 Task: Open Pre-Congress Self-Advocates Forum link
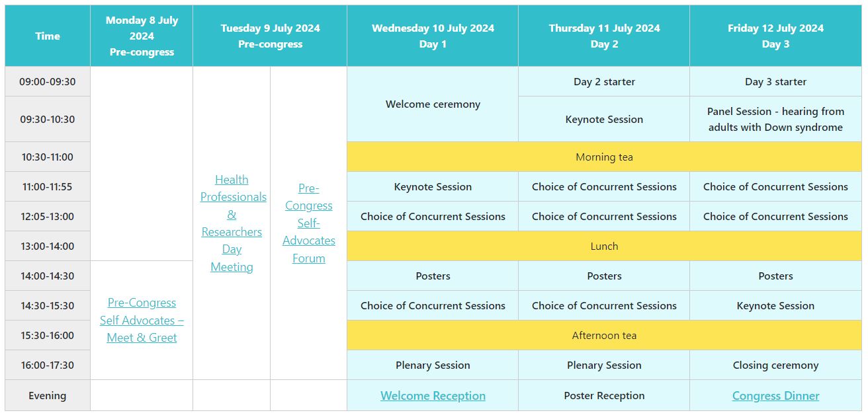point(309,223)
